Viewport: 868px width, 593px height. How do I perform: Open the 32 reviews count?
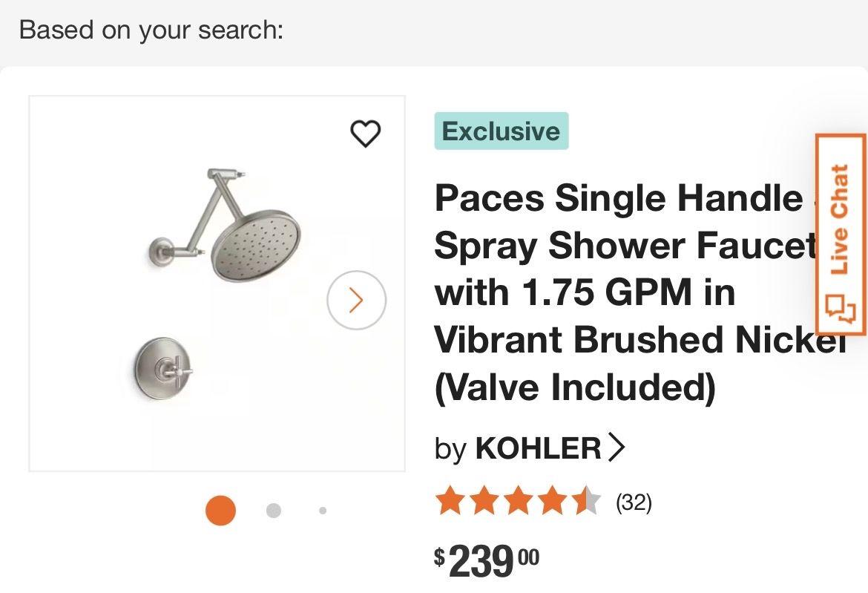tap(634, 503)
